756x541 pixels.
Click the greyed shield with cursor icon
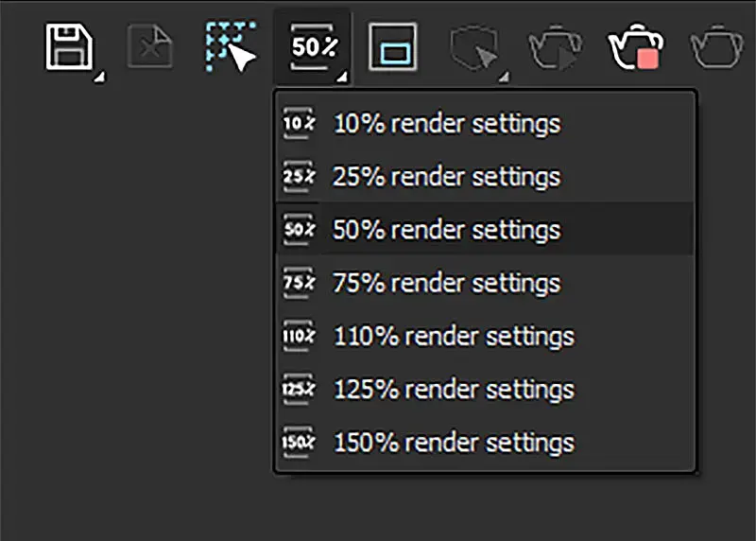pyautogui.click(x=472, y=46)
